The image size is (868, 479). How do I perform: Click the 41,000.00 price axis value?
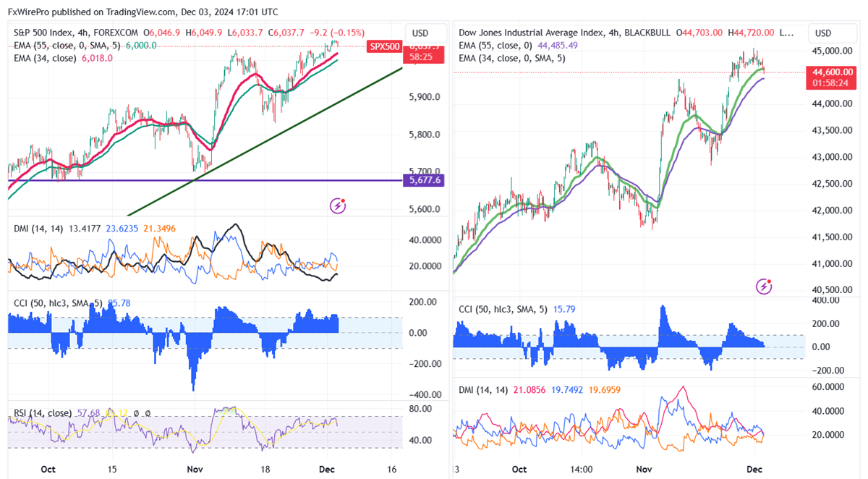coord(833,263)
